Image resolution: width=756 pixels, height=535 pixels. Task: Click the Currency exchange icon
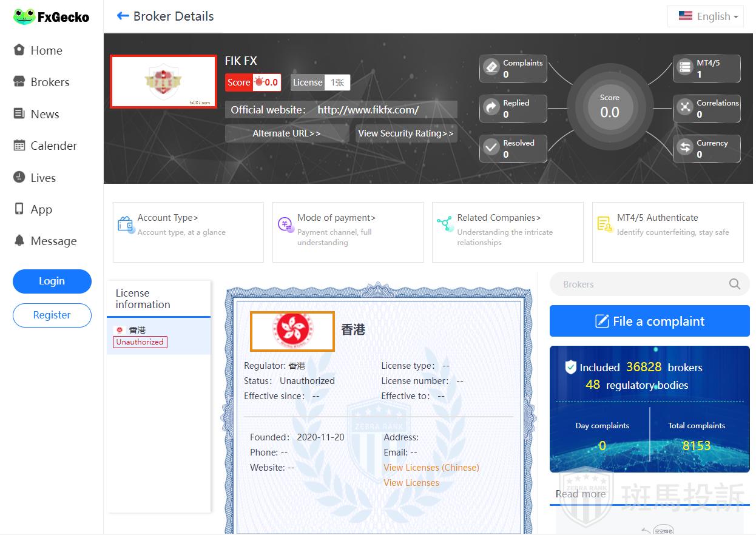pos(685,148)
